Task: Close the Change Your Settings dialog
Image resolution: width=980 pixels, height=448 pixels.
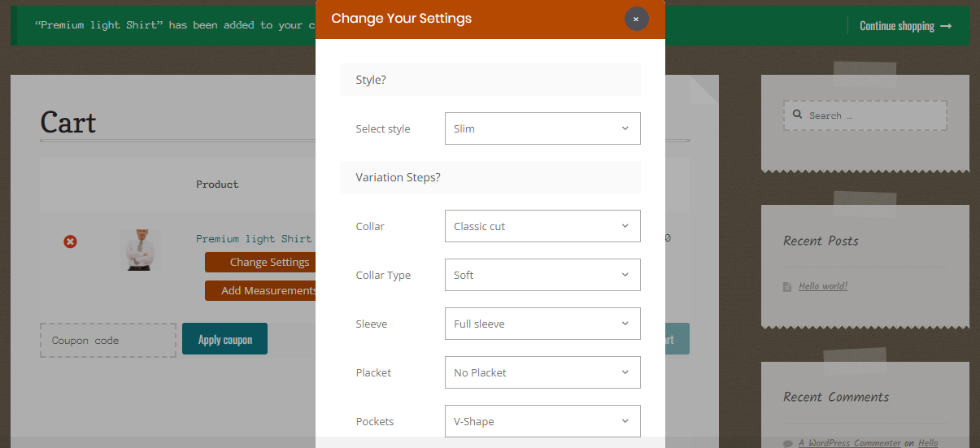Action: 636,19
